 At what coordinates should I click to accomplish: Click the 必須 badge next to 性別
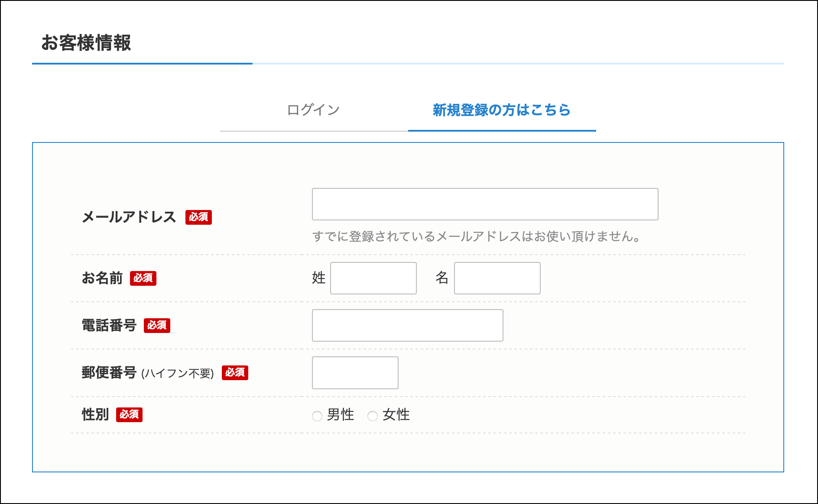click(129, 415)
